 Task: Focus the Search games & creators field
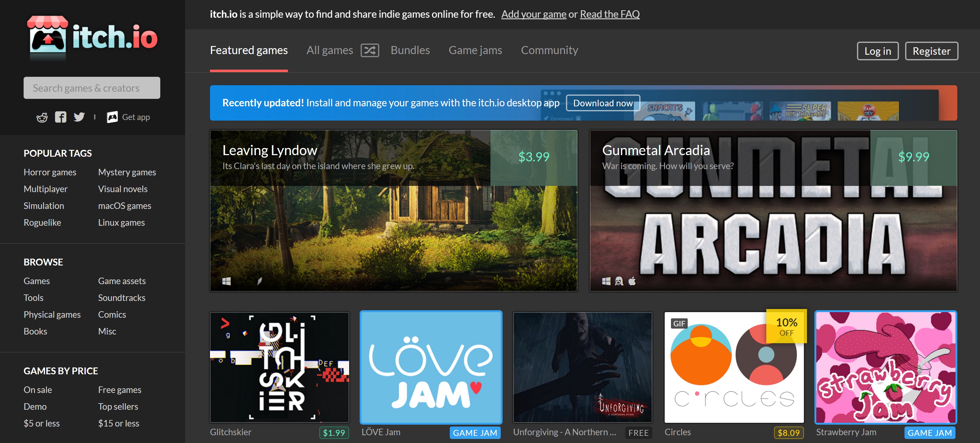92,88
